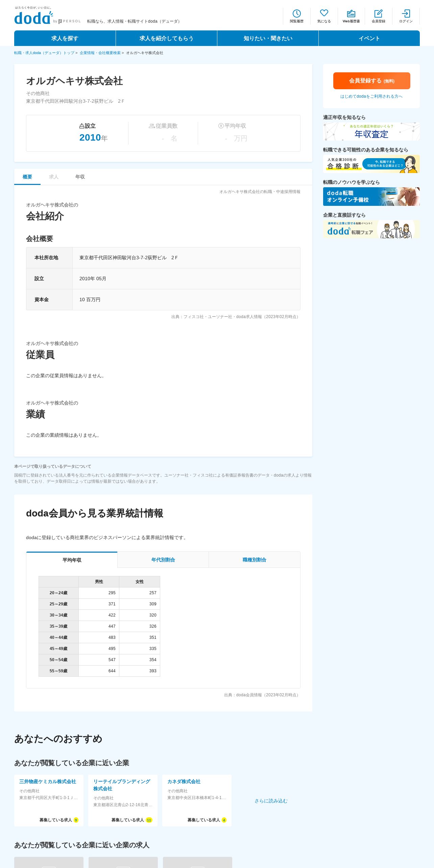Open the はじめてdodaをご利用される方へ link

(371, 96)
